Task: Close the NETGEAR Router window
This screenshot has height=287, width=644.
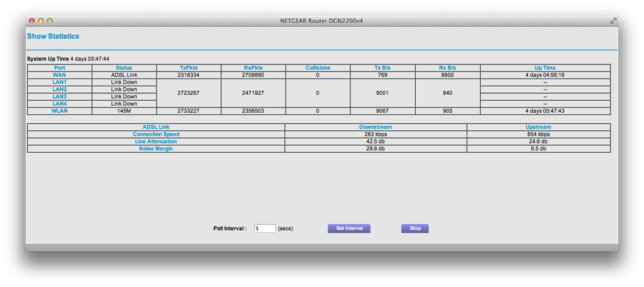Action: [32, 21]
